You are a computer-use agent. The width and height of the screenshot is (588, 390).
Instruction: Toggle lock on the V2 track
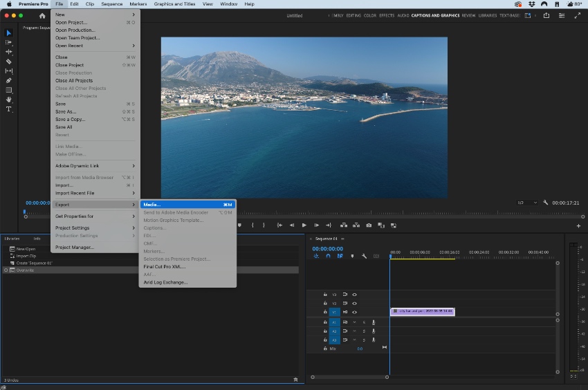[325, 303]
